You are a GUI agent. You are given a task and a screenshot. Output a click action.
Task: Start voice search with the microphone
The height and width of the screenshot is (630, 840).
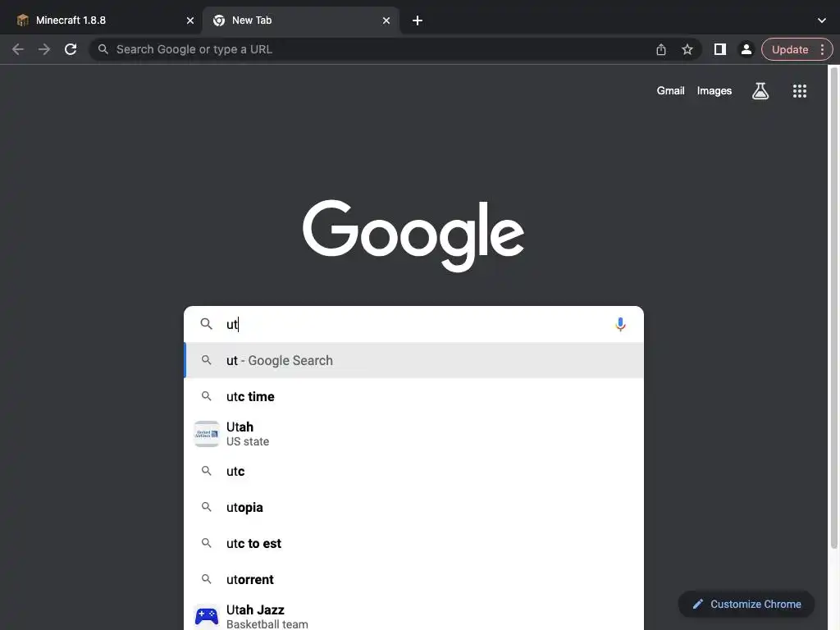[620, 324]
